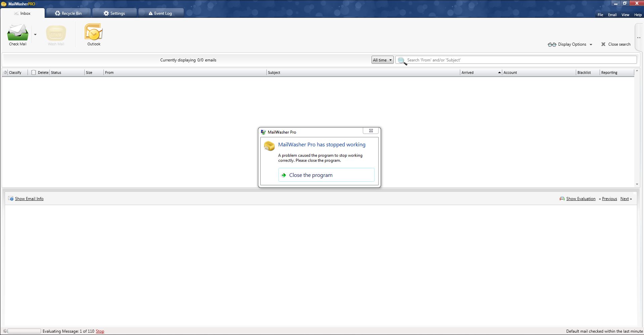Click 'Default mail checked within the last minute' status
The width and height of the screenshot is (644, 335).
click(x=604, y=331)
